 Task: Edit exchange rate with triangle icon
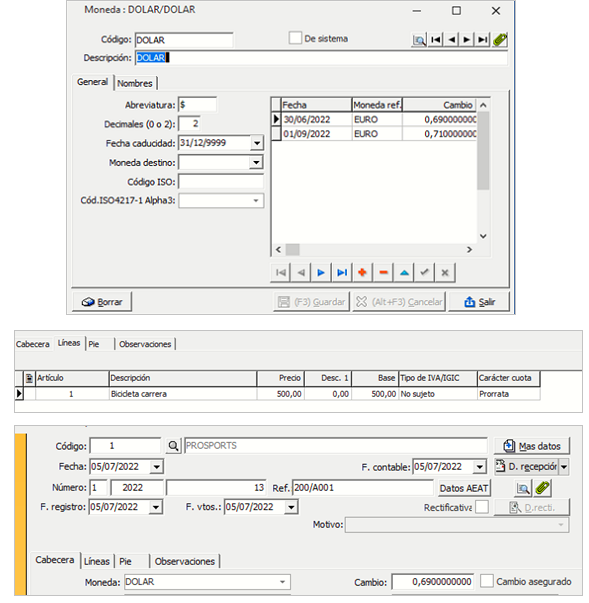[x=404, y=273]
